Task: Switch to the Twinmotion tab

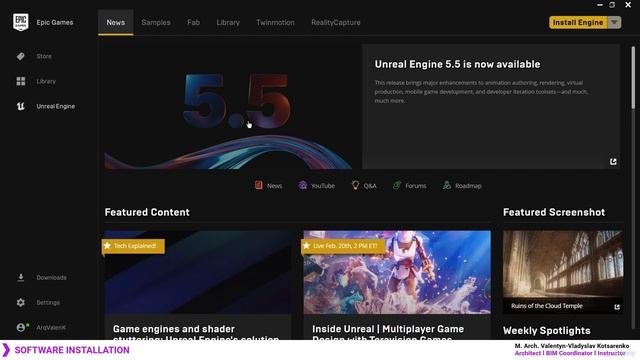Action: tap(275, 22)
